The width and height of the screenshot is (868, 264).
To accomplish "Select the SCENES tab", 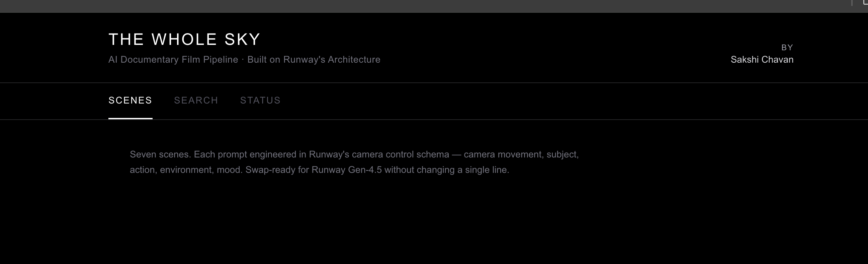I will [130, 101].
